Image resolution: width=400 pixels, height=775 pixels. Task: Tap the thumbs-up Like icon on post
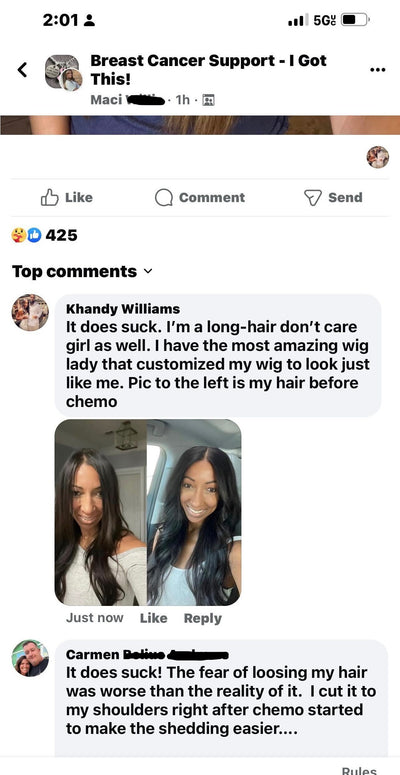(49, 198)
